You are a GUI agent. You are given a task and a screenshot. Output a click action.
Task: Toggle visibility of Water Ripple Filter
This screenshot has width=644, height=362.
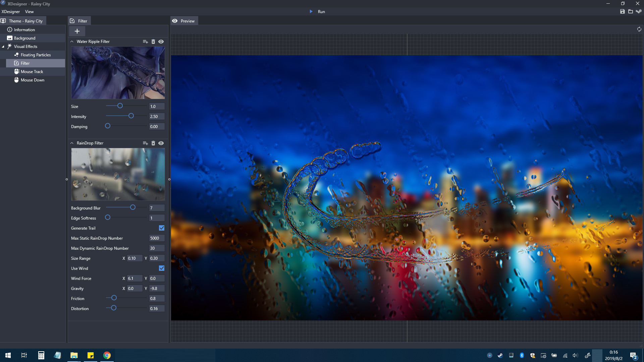(161, 42)
